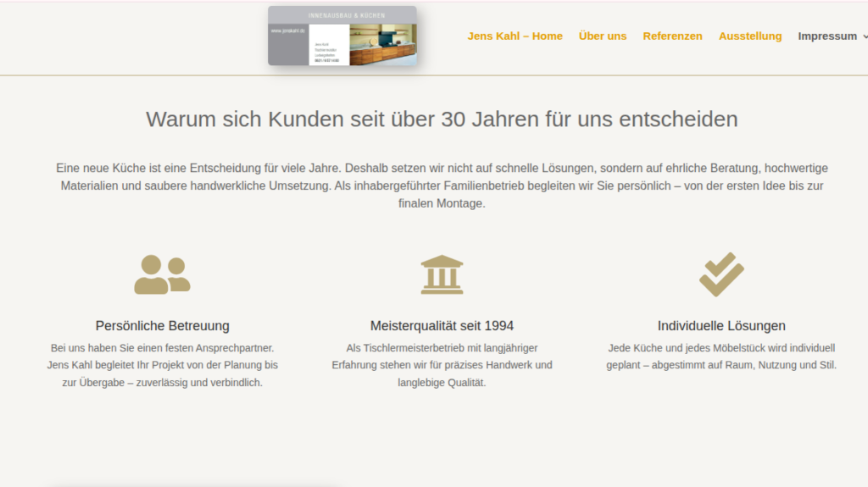Expand the Impressum dropdown chevron
The width and height of the screenshot is (868, 487).
865,36
